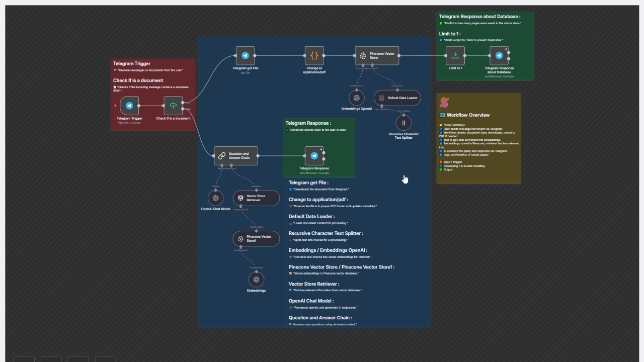
Task: Select the Telegram Response node in green note
Action: pyautogui.click(x=314, y=156)
